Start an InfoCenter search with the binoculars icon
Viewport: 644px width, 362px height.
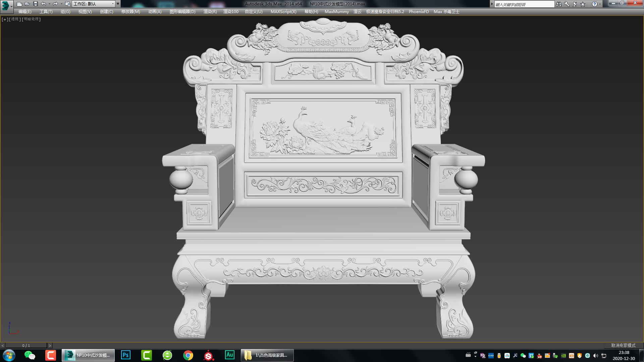click(x=559, y=4)
